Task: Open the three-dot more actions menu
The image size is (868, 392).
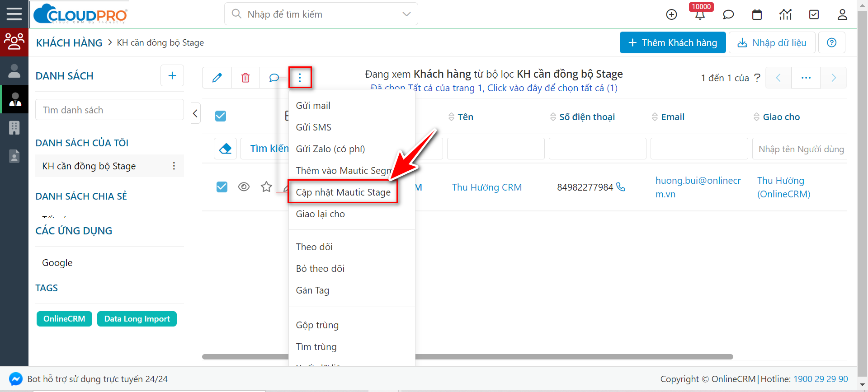Action: (x=300, y=78)
